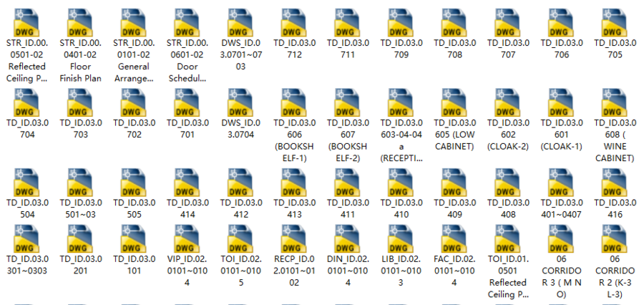Click file name TD_ID.03.0413

pos(295,208)
